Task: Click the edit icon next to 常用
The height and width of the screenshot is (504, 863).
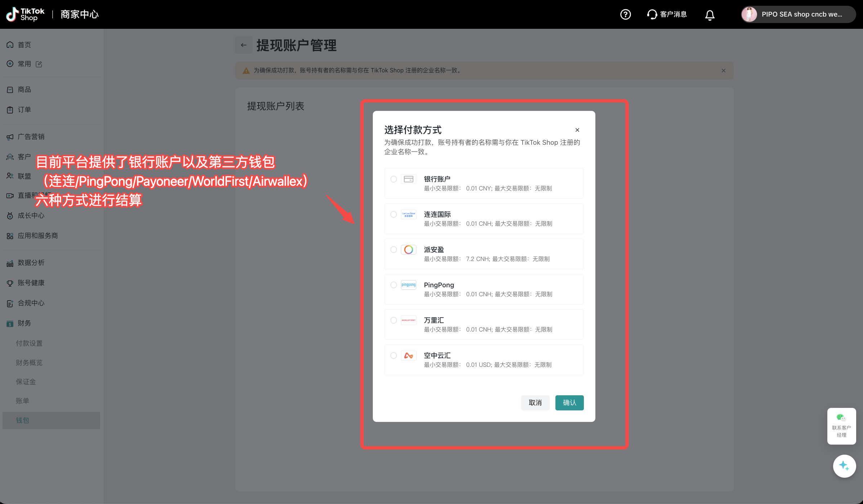Action: pyautogui.click(x=39, y=64)
